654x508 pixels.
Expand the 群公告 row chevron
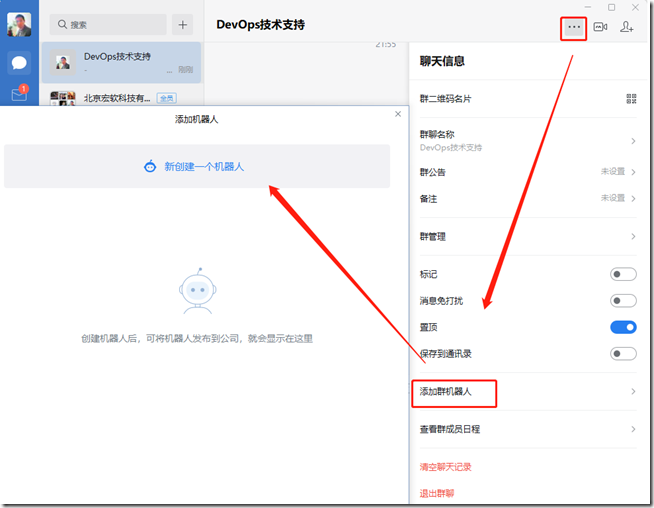(x=633, y=172)
